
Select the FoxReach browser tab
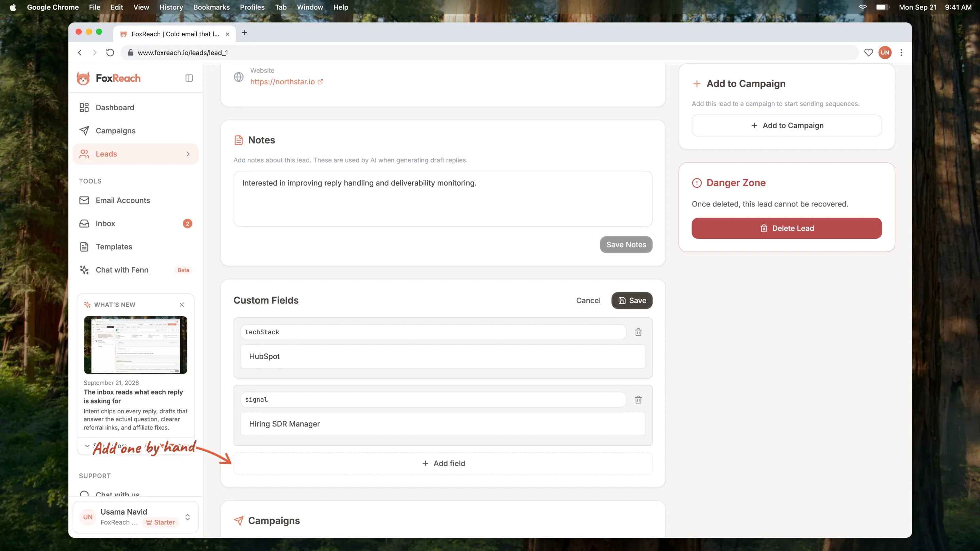174,34
